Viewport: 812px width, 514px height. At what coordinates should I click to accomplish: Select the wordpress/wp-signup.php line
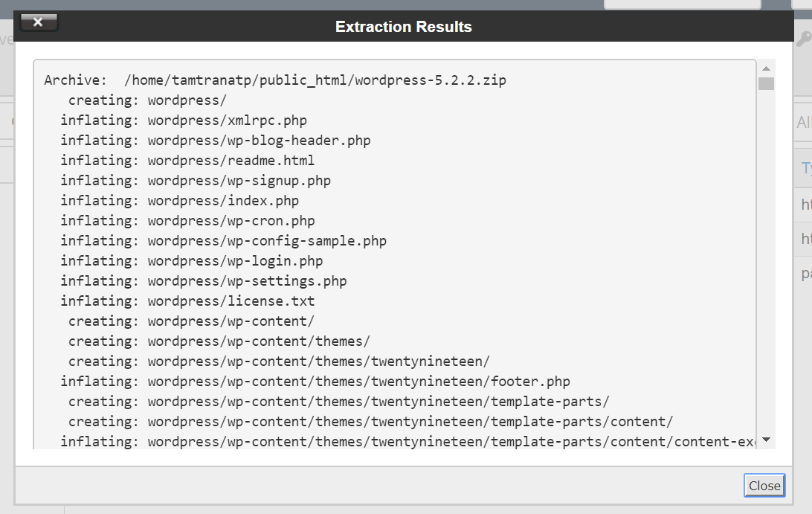(196, 181)
